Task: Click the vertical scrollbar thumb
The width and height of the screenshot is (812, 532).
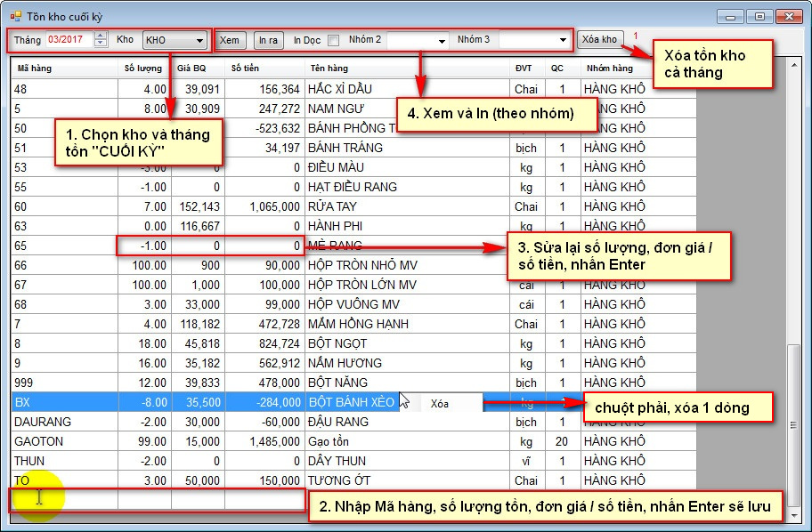Action: coord(793,425)
